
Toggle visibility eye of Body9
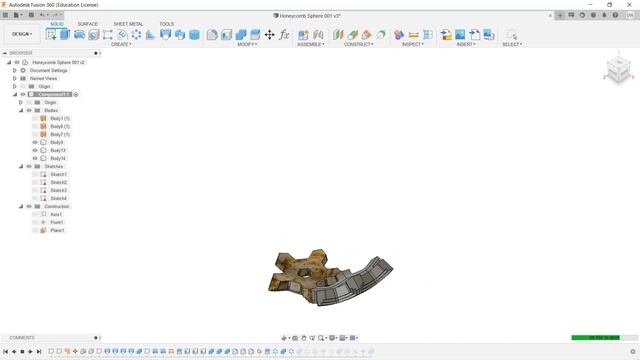click(x=35, y=142)
